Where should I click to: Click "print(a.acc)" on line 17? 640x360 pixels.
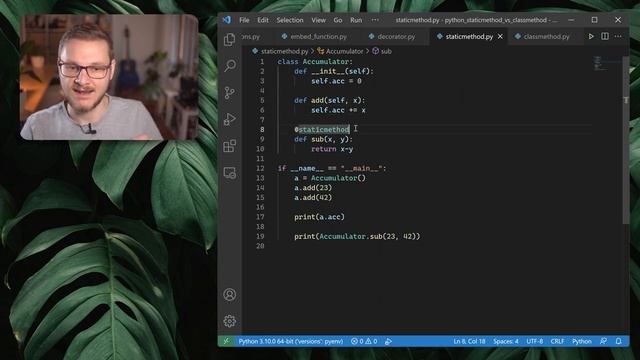(320, 217)
